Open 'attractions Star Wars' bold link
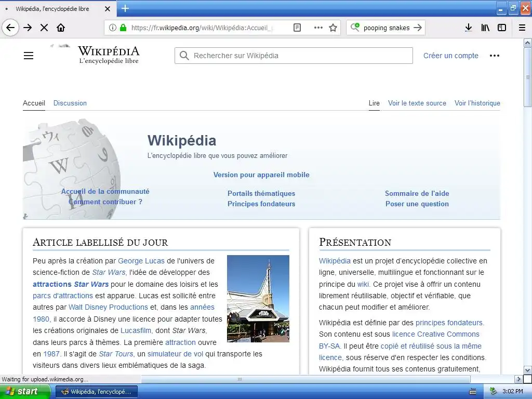The width and height of the screenshot is (532, 399). point(71,284)
